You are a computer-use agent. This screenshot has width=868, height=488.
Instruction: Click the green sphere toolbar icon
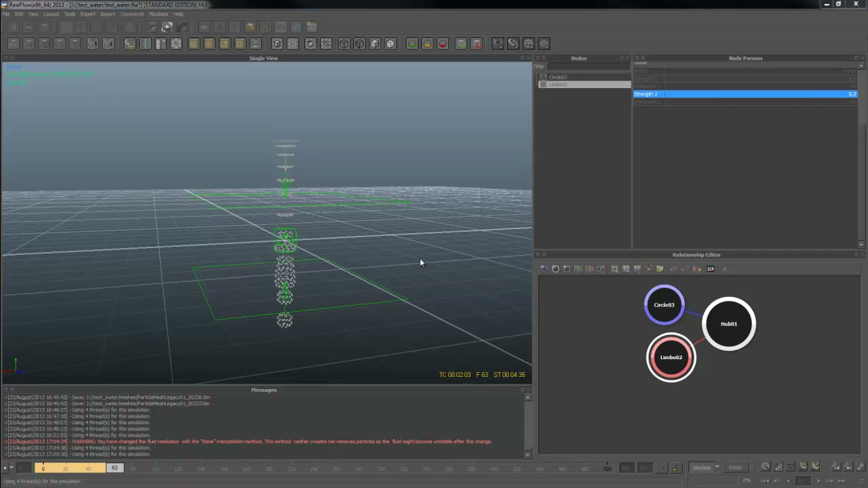[x=412, y=44]
